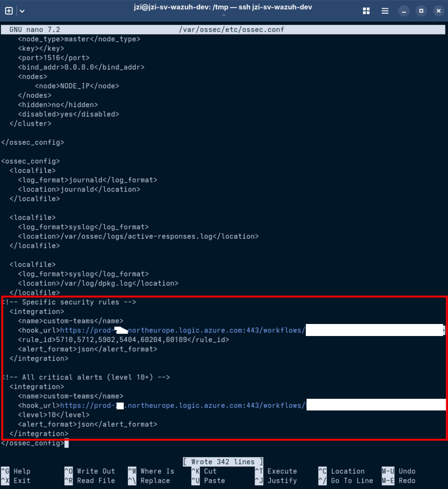
Task: Click the 'Wrote 342 lines' status message
Action: (223, 462)
